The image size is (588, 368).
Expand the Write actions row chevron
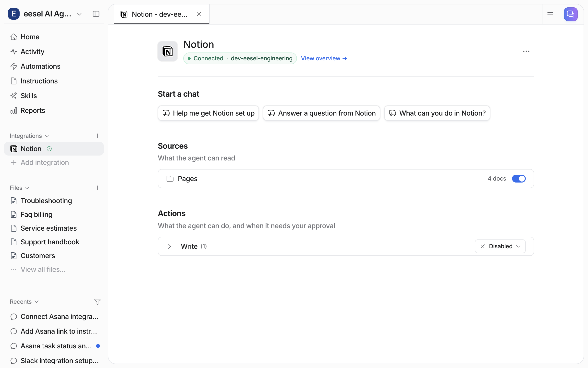click(169, 246)
